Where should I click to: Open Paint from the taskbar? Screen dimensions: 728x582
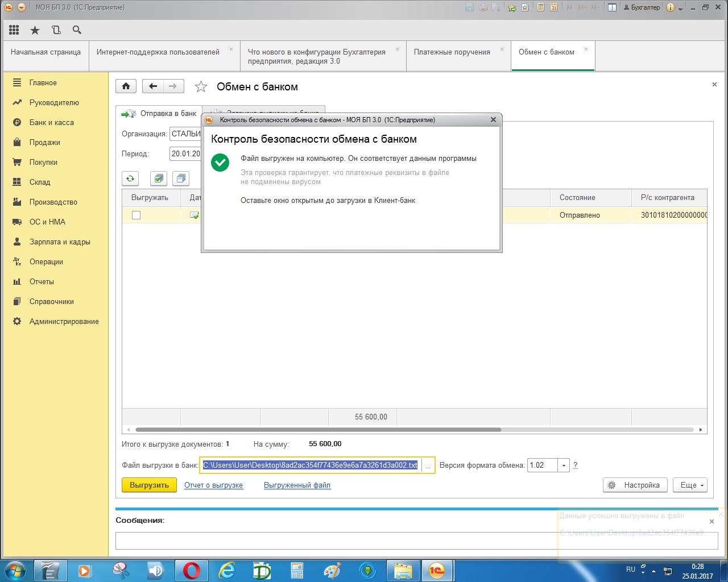(332, 570)
